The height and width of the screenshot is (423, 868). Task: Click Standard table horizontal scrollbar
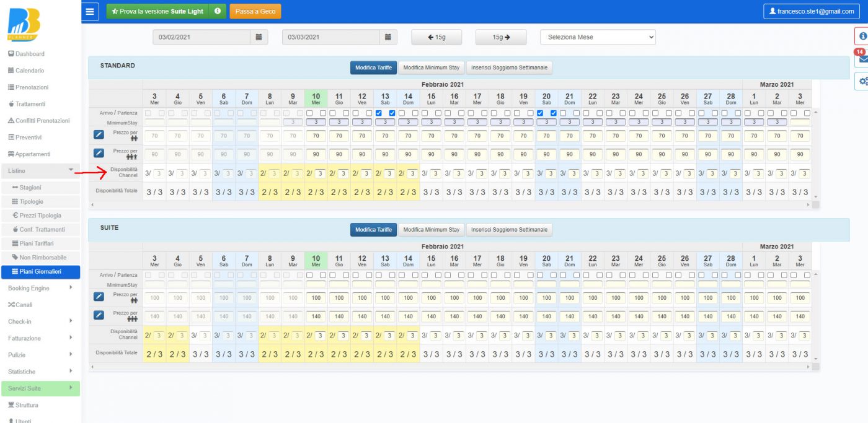tap(450, 204)
